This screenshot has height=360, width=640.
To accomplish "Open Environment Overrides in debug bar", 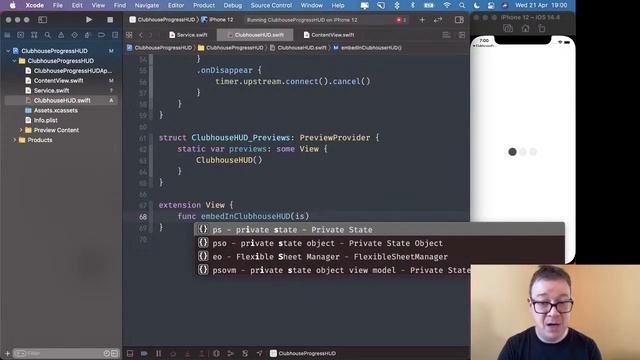I will [x=245, y=353].
